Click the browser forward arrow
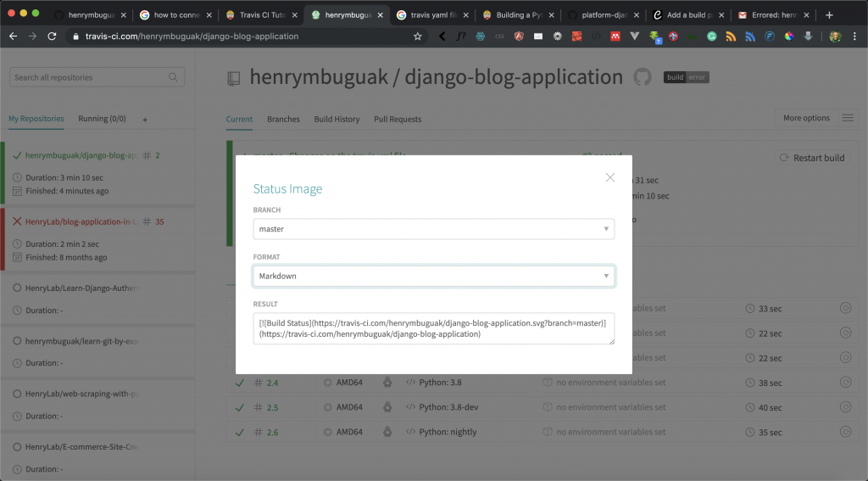Screen dimensions: 868x481 [x=33, y=36]
